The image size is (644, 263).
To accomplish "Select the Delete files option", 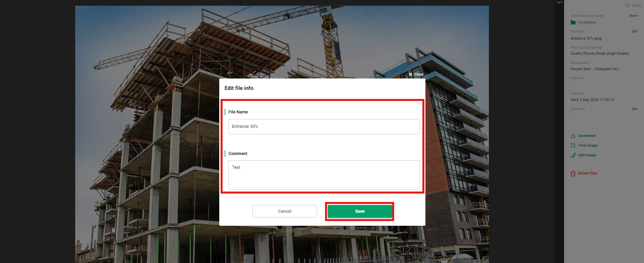I will tap(588, 173).
